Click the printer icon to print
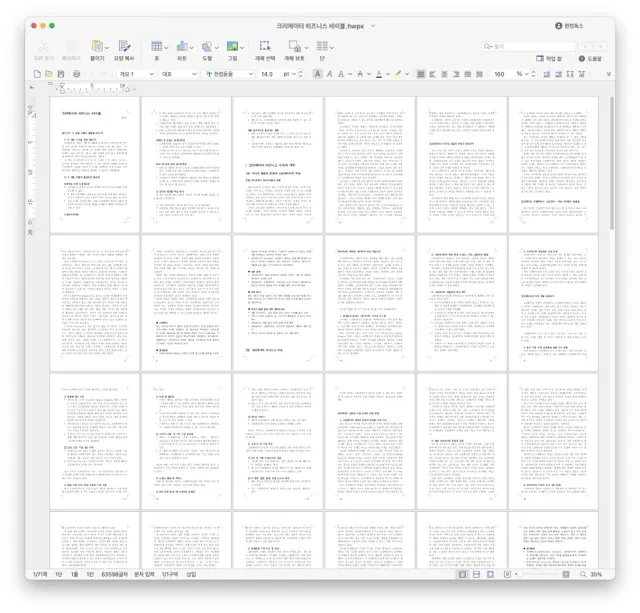The height and width of the screenshot is (613, 640). 76,74
